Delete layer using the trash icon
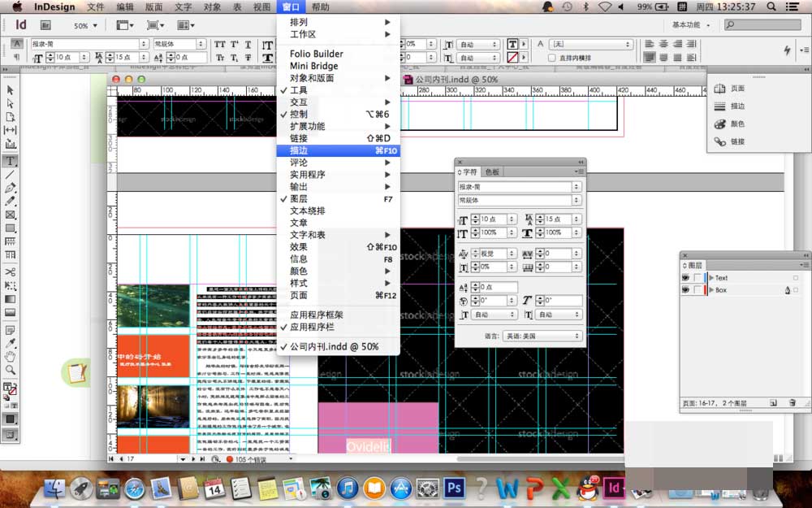Viewport: 812px width, 508px height. tap(793, 402)
